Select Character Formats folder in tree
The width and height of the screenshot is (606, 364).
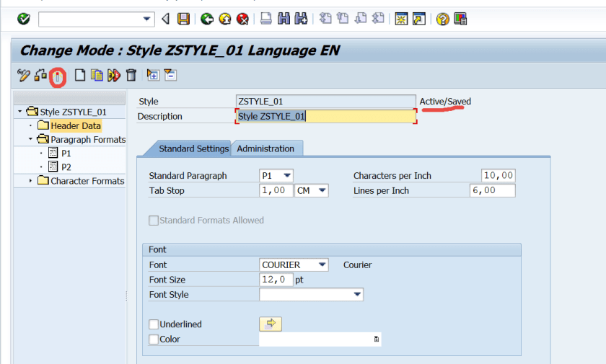tap(87, 181)
